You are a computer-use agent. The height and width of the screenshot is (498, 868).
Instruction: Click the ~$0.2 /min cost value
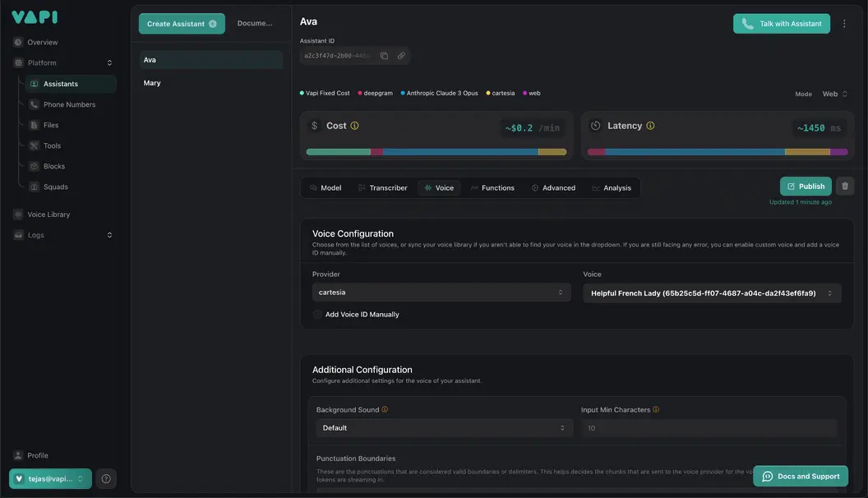coord(533,128)
